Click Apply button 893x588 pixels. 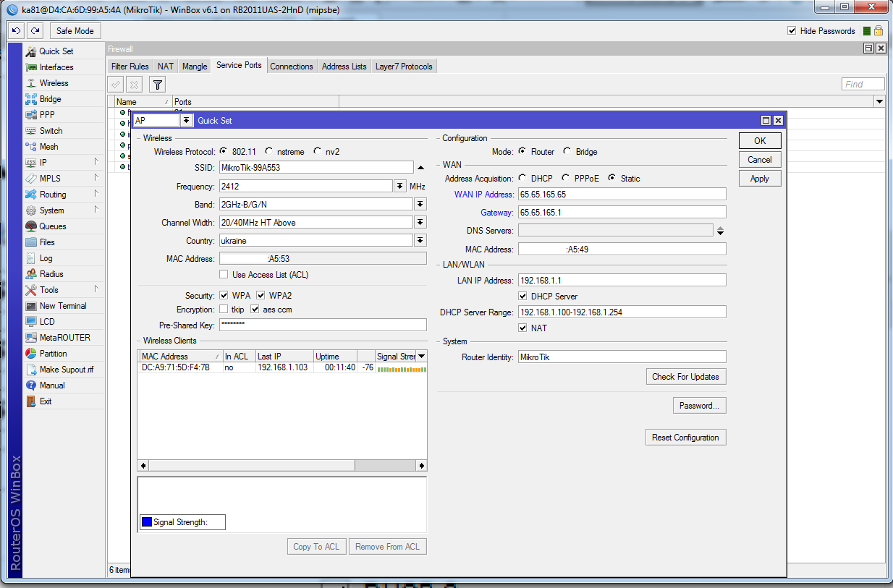click(760, 179)
